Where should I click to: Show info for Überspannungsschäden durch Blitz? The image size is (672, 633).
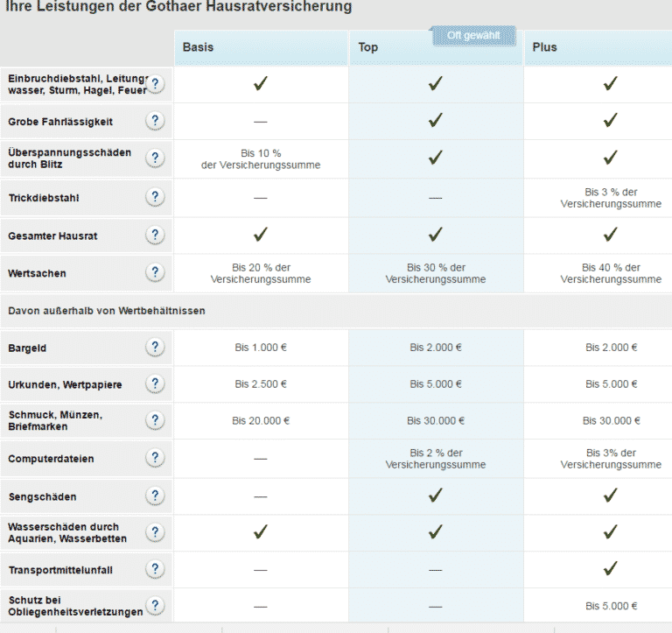coord(155,158)
